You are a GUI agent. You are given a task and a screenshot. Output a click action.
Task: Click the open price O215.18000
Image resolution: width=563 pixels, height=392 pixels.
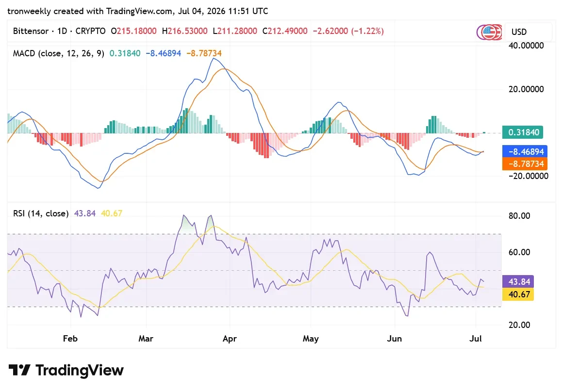coord(133,31)
